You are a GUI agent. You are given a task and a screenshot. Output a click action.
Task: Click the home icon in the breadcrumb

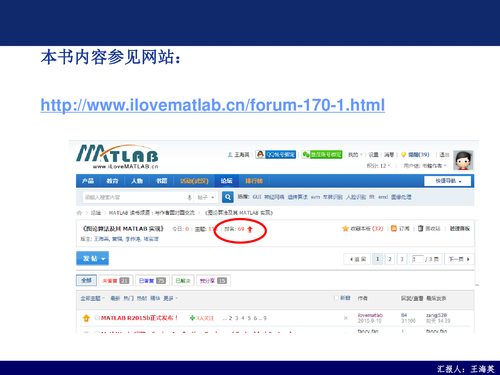[79, 213]
